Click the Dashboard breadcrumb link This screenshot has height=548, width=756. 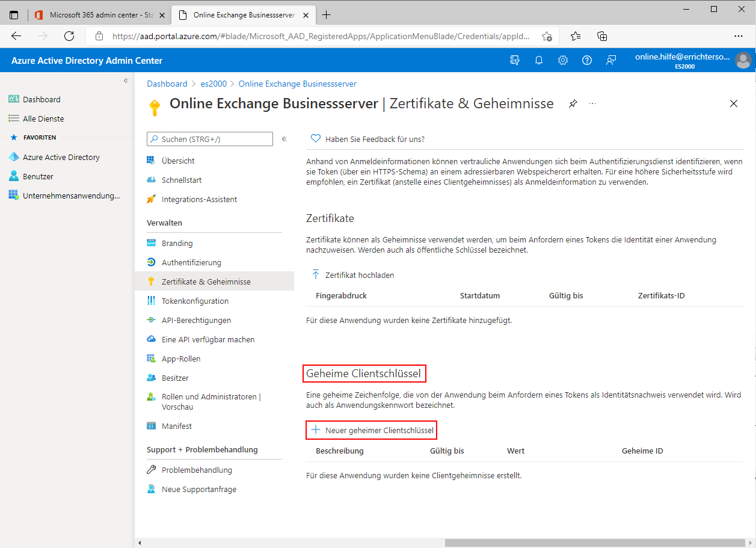click(167, 84)
